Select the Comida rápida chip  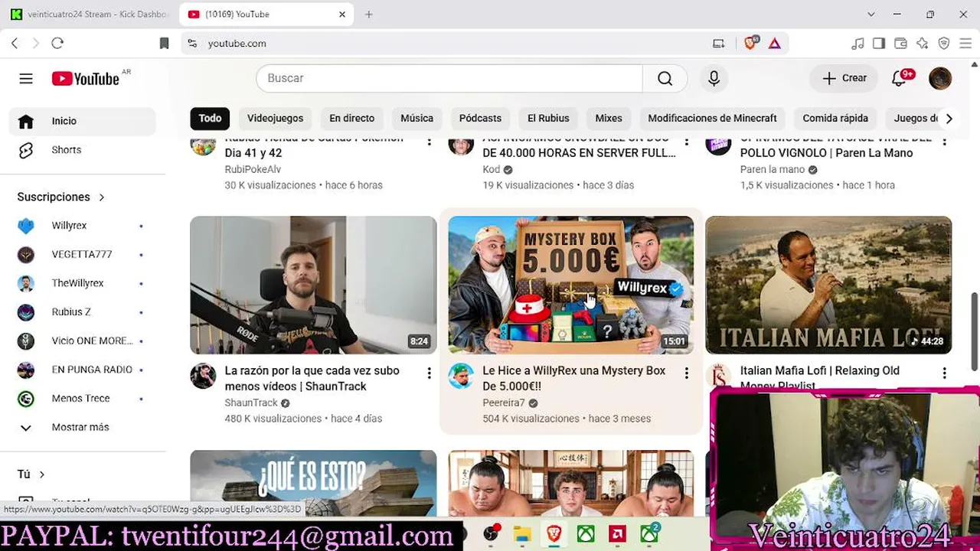835,119
